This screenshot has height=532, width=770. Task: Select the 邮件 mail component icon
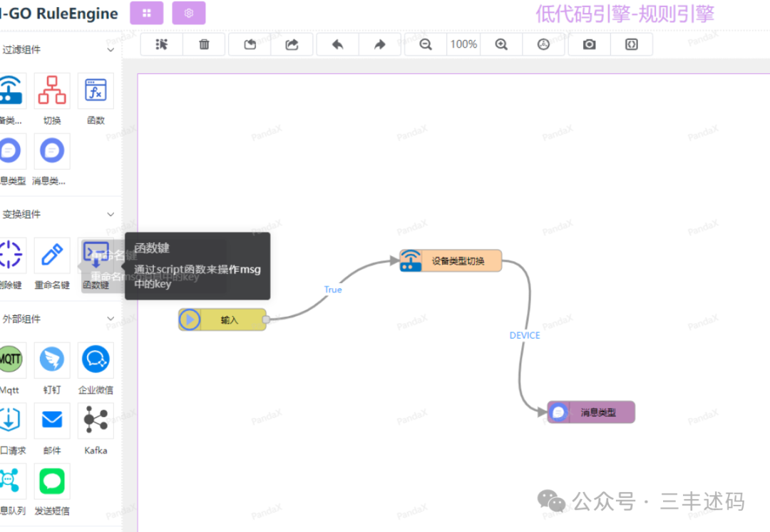[52, 421]
